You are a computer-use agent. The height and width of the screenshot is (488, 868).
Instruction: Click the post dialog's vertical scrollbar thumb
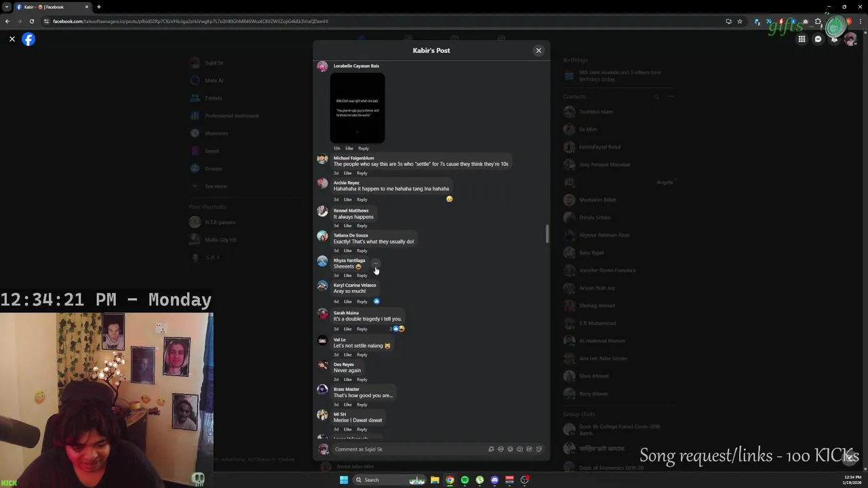(x=547, y=234)
